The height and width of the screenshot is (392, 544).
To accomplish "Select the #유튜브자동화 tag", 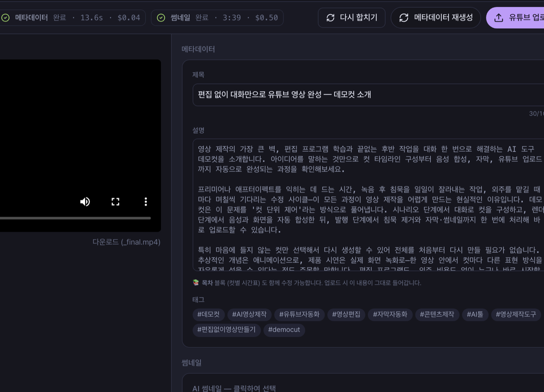I will 299,314.
